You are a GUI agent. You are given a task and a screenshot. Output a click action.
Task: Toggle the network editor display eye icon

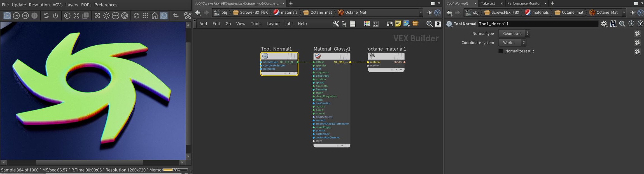click(438, 24)
